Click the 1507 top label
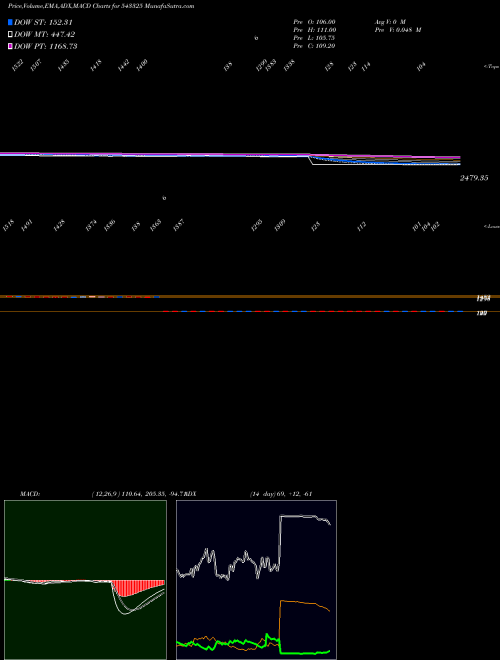500x660 pixels. 36,65
